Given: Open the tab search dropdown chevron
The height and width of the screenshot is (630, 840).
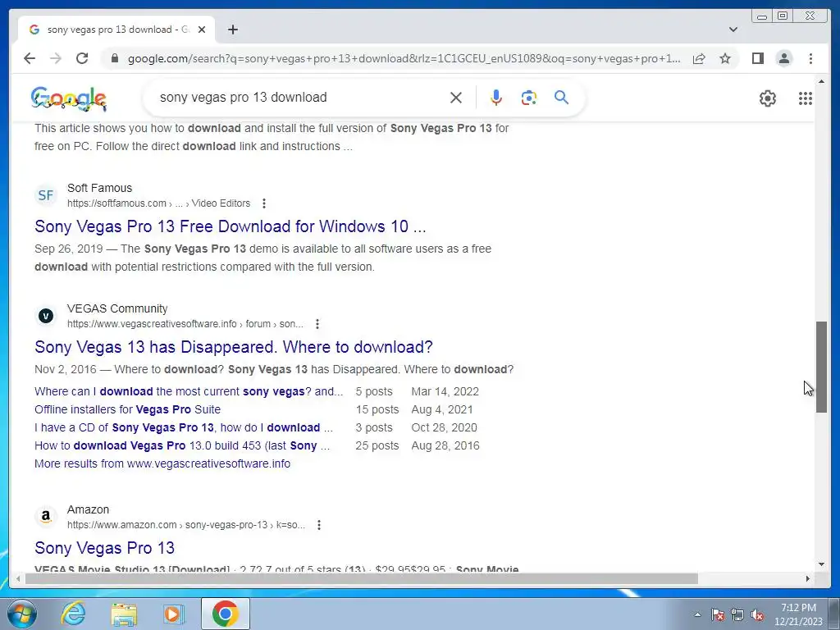Looking at the screenshot, I should tap(733, 30).
